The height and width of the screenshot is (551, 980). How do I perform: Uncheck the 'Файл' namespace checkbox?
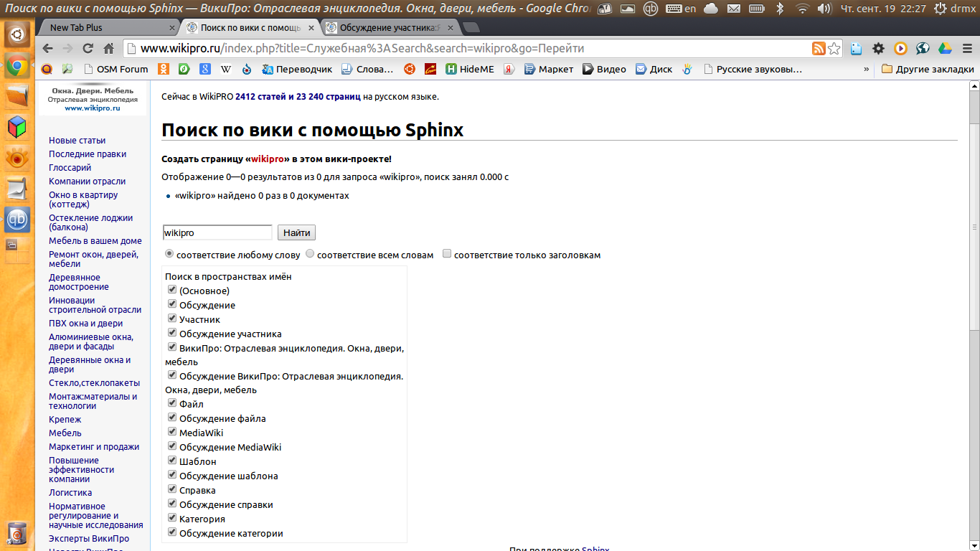click(172, 403)
